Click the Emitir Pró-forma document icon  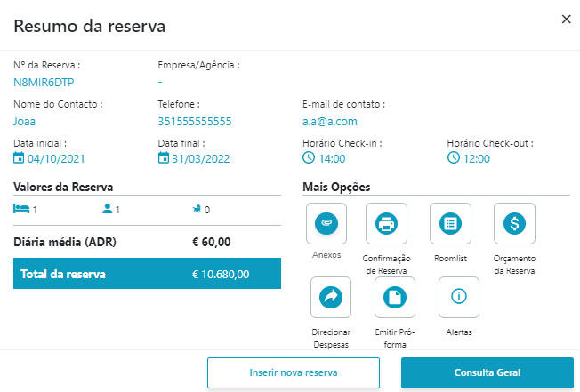(395, 298)
